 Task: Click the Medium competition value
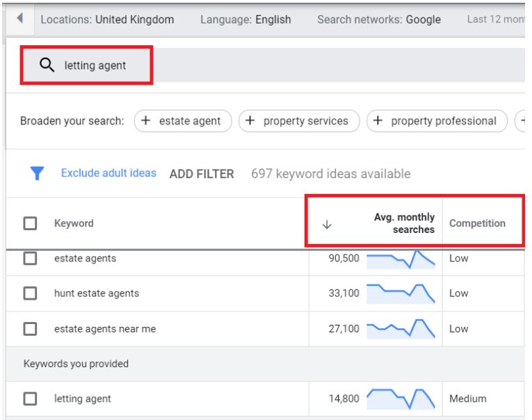(x=468, y=398)
